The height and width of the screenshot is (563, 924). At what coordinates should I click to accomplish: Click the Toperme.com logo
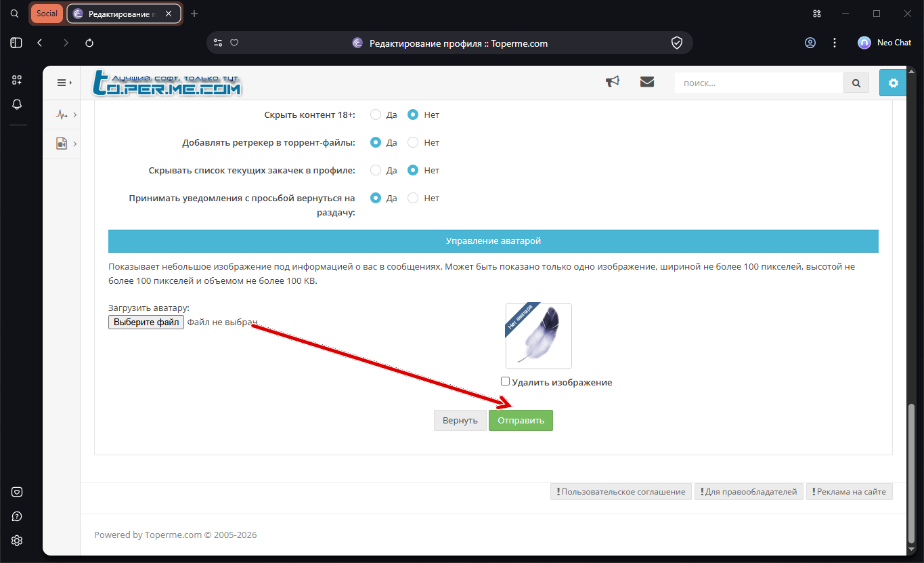pos(167,83)
